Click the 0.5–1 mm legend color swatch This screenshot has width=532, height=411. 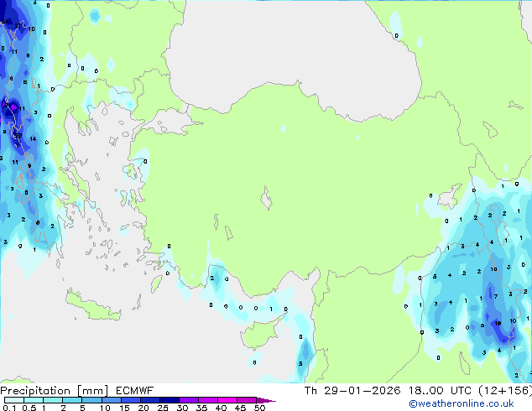(x=34, y=400)
